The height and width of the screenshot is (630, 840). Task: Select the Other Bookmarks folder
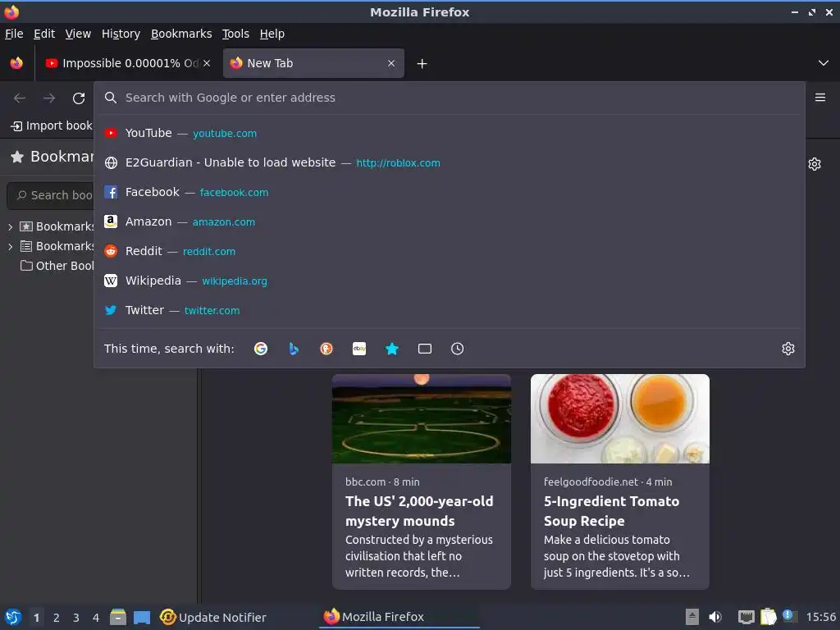[57, 266]
